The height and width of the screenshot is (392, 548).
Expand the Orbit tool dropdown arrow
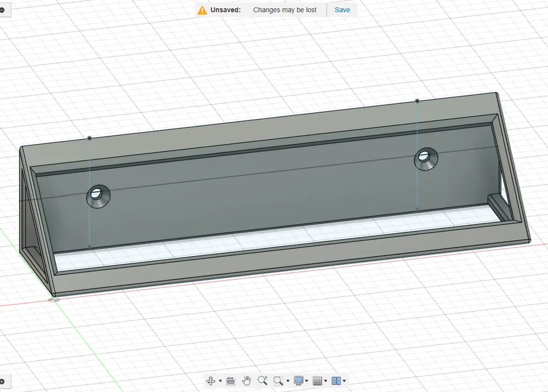click(x=220, y=381)
